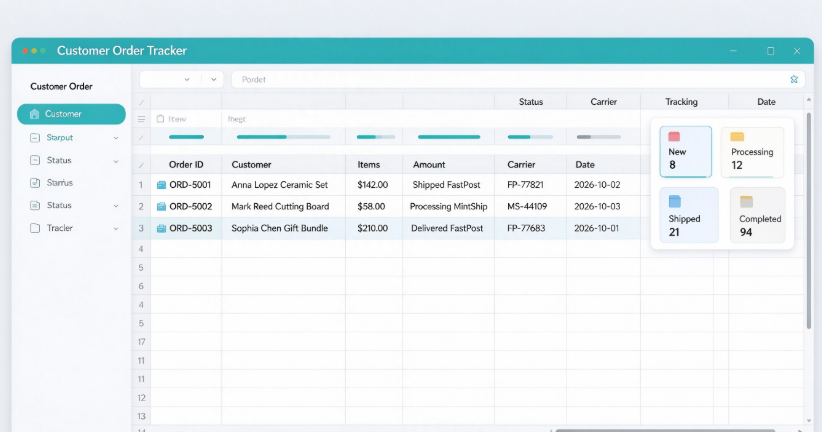This screenshot has width=822, height=432.
Task: Click Shipped FastPost cell
Action: click(x=446, y=185)
